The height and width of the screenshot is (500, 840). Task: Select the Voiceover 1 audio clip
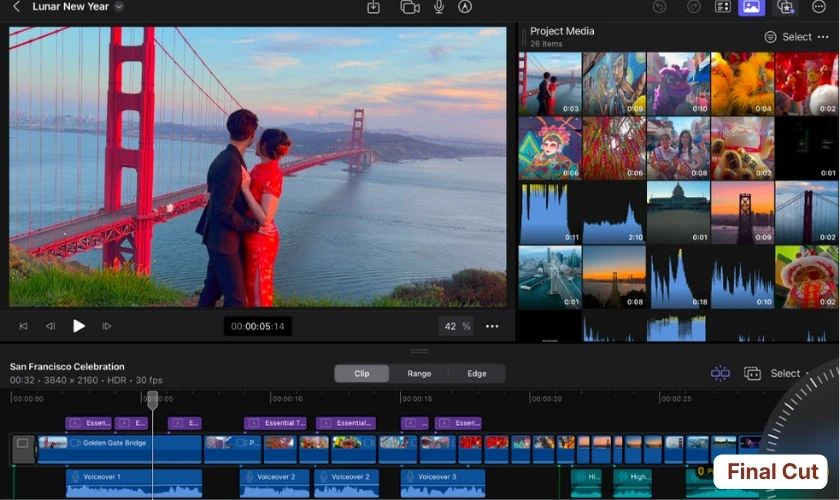(x=134, y=483)
